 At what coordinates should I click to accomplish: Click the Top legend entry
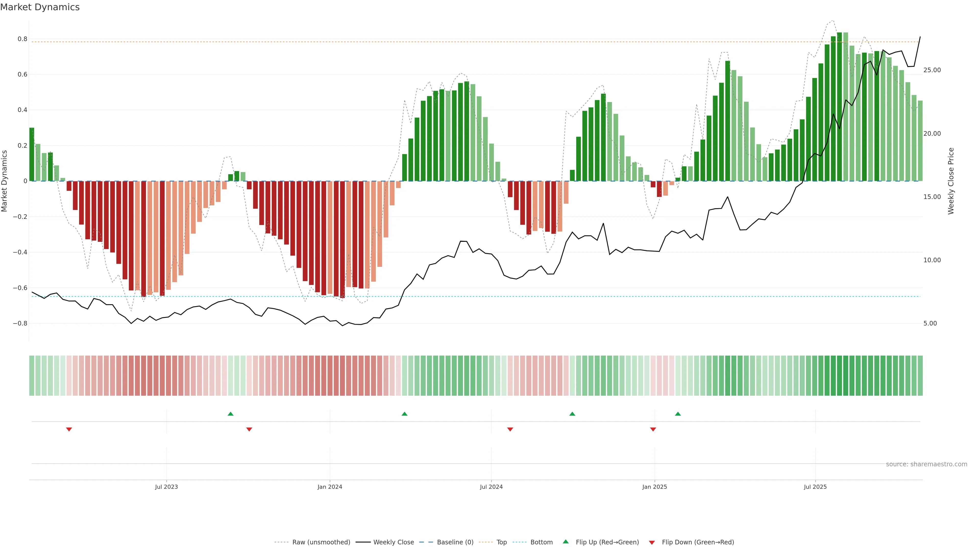(501, 542)
